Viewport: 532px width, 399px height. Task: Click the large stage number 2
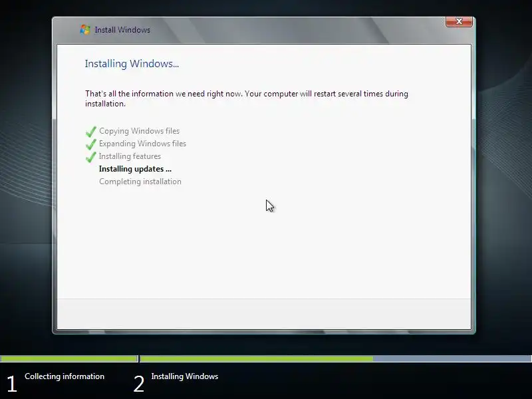pos(139,384)
